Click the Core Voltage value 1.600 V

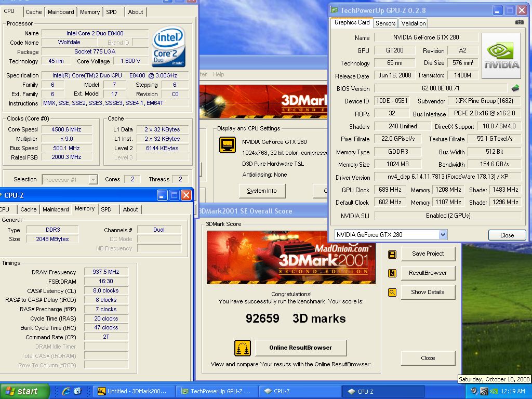(x=130, y=61)
